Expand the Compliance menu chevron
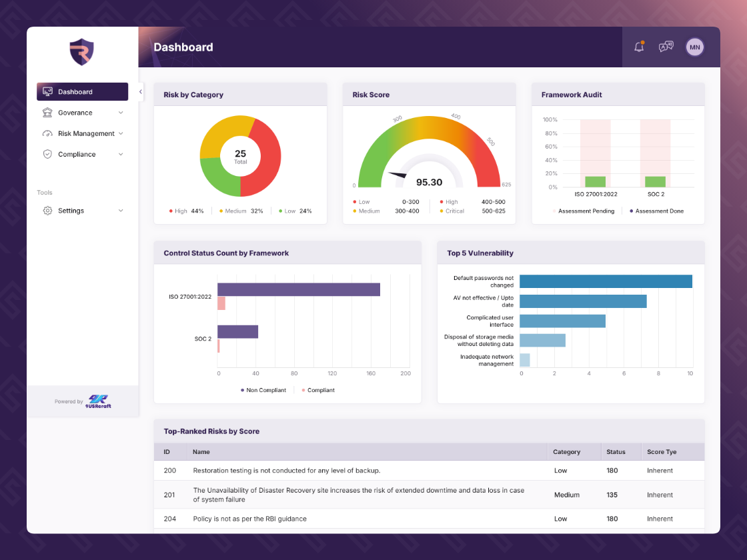Viewport: 747px width, 560px height. click(x=121, y=154)
